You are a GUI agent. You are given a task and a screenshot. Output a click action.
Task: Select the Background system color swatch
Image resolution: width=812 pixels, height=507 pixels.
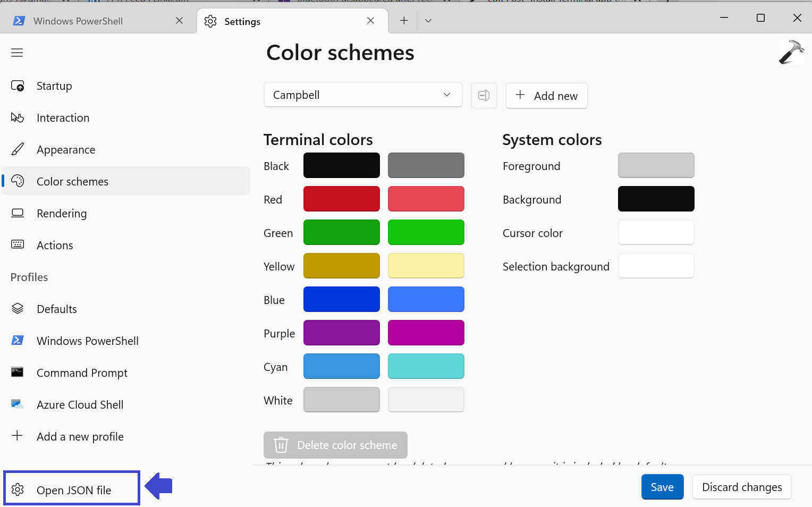click(x=656, y=199)
